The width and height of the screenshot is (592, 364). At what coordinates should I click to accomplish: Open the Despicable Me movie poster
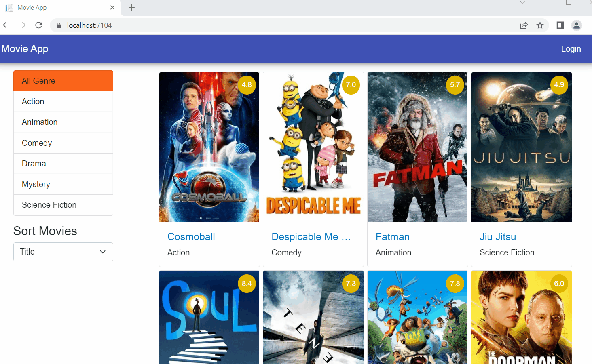313,147
